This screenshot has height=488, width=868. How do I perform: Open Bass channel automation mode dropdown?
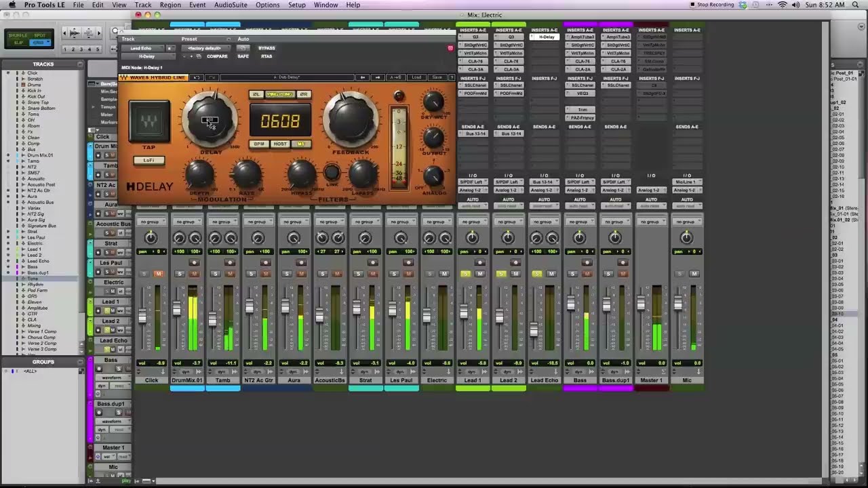coord(580,206)
